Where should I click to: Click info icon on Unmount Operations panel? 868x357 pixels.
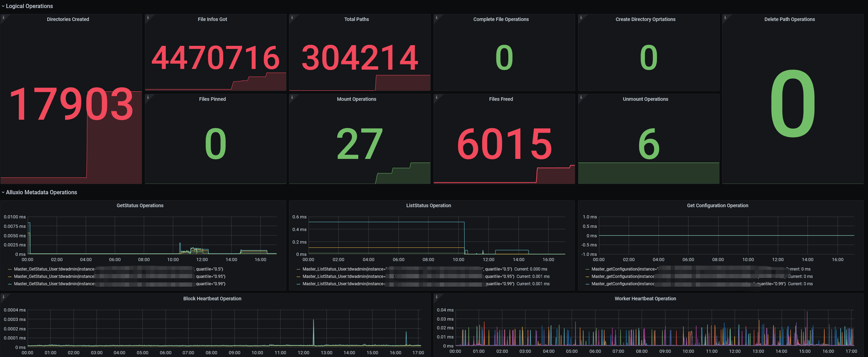[581, 97]
